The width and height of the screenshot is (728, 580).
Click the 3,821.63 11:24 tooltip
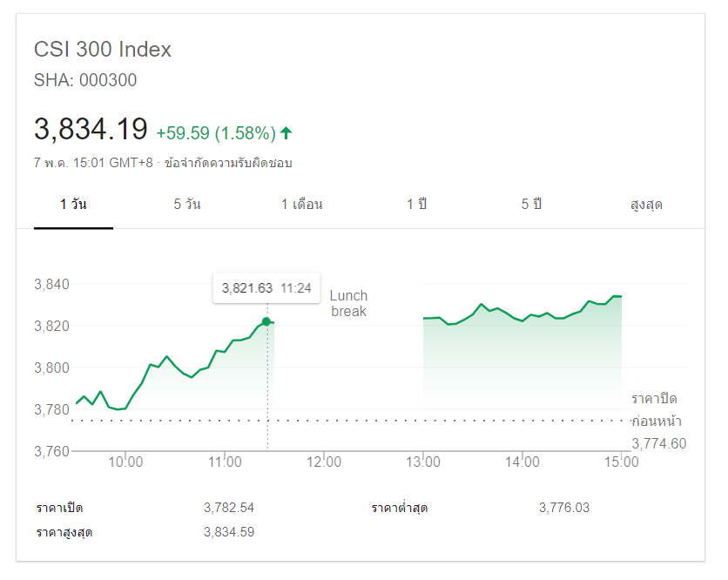266,288
